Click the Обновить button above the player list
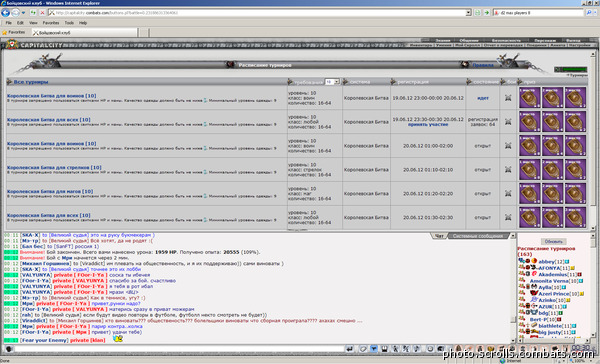Image resolution: width=600 pixels, height=364 pixels. 553,242
